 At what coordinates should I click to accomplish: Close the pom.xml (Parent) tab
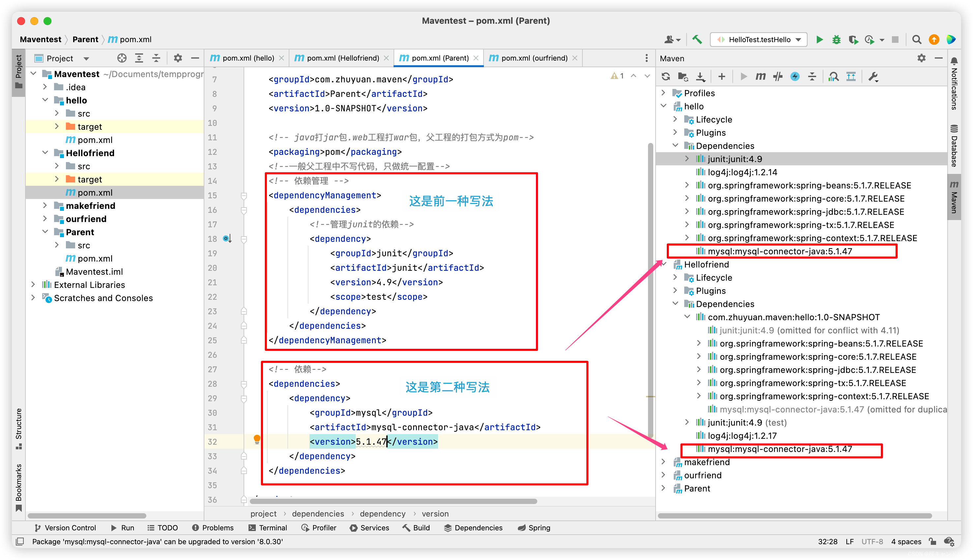tap(476, 58)
